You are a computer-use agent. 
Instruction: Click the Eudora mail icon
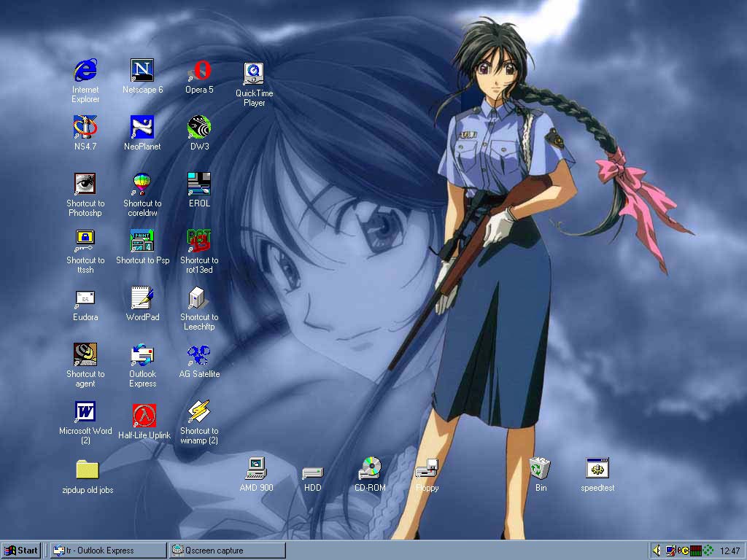(x=85, y=298)
